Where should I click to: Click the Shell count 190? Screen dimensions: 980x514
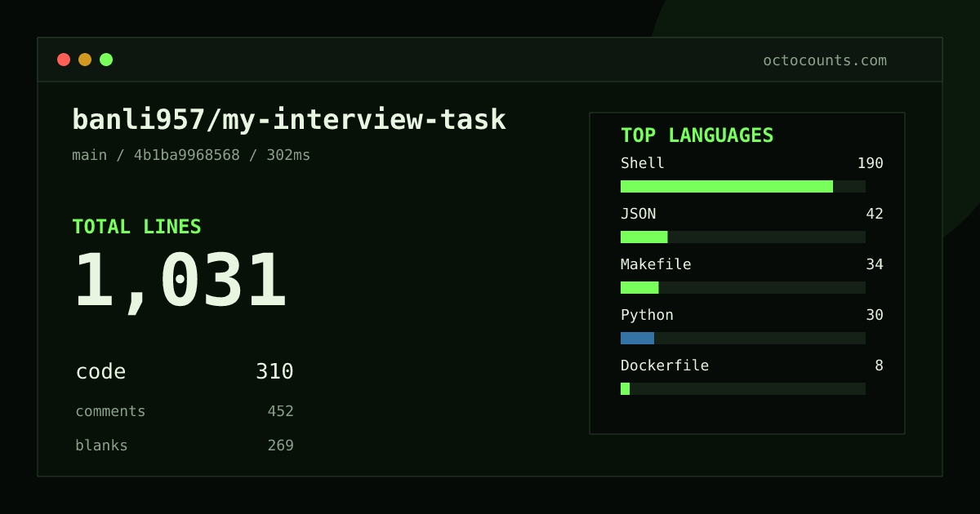click(870, 163)
